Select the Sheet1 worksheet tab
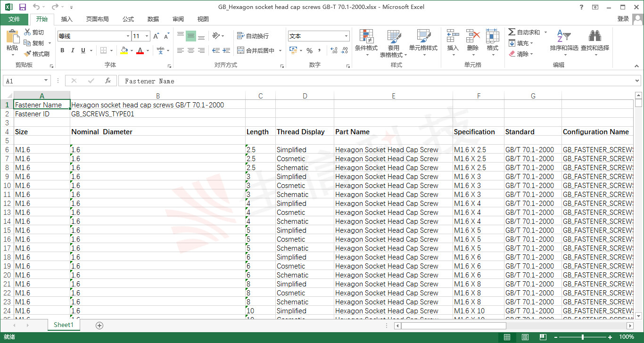This screenshot has width=644, height=343. (64, 325)
